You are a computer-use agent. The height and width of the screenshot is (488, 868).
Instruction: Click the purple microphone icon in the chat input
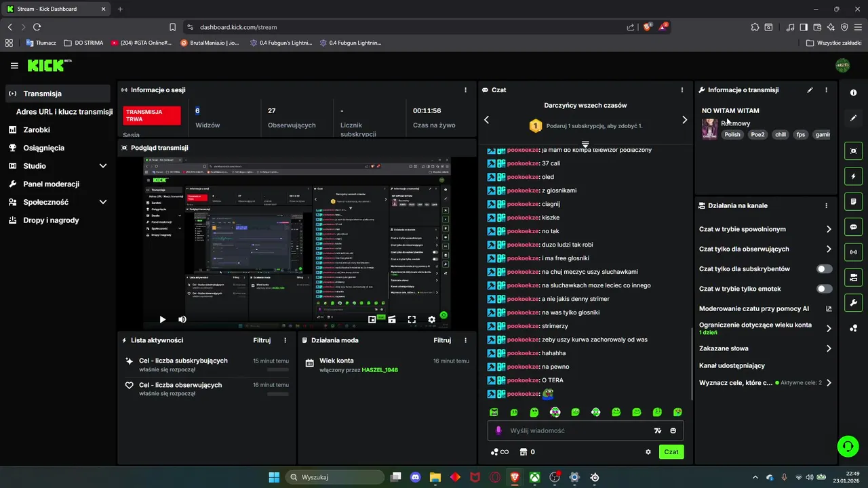(x=498, y=430)
